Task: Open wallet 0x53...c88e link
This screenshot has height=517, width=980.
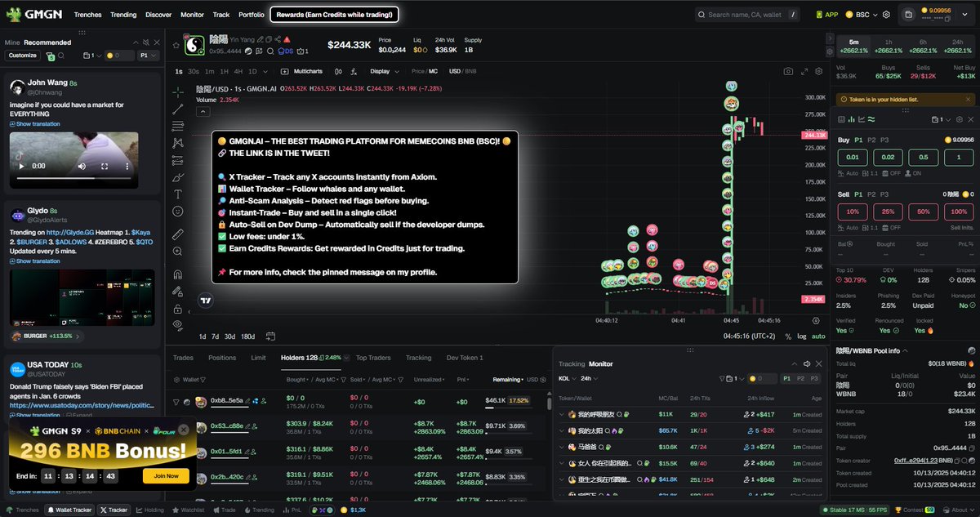Action: click(226, 426)
